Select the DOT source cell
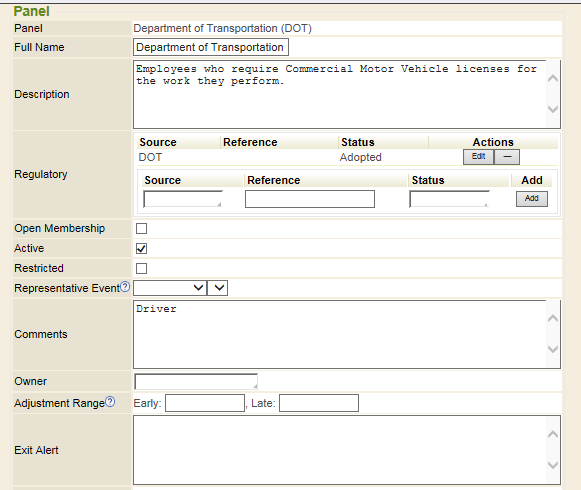581x490 pixels. pos(150,157)
